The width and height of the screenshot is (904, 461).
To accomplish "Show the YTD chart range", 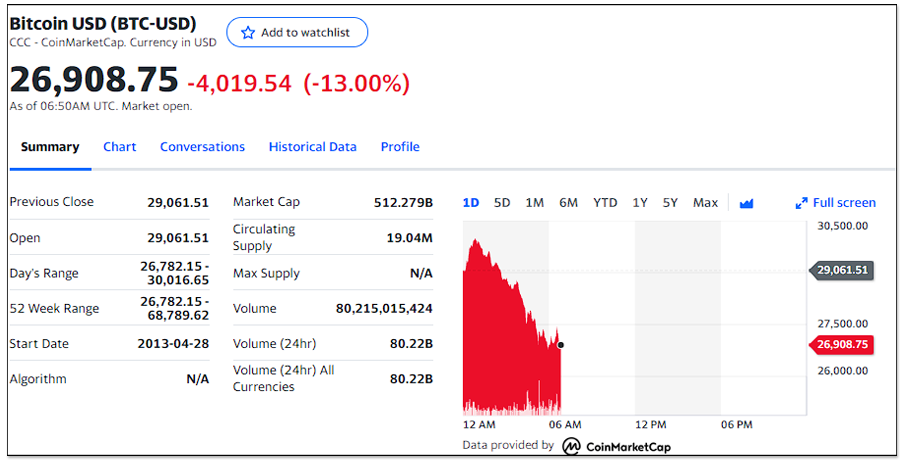I will pos(605,203).
